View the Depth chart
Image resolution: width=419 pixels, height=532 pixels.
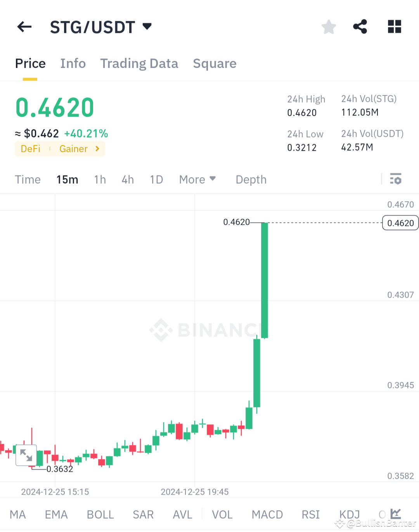251,179
